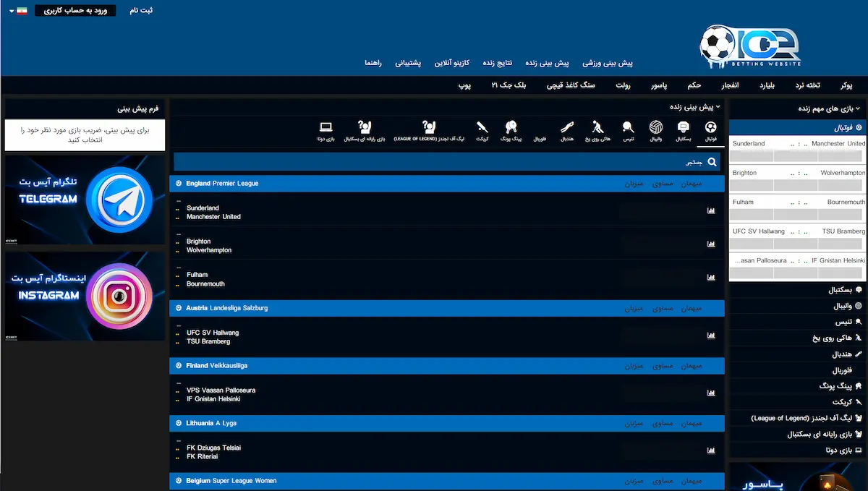Expand the بازی دوتا Dota row in the right sidebar
868x491 pixels.
797,450
